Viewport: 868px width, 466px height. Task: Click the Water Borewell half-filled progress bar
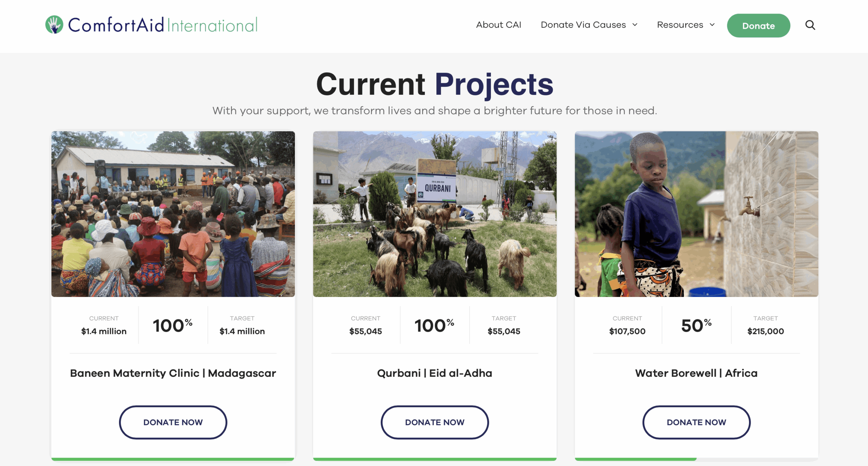[x=696, y=459]
